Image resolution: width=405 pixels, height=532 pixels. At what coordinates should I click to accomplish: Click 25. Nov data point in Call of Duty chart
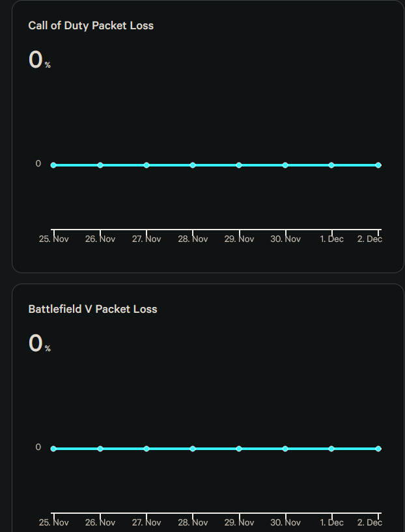[x=53, y=165]
